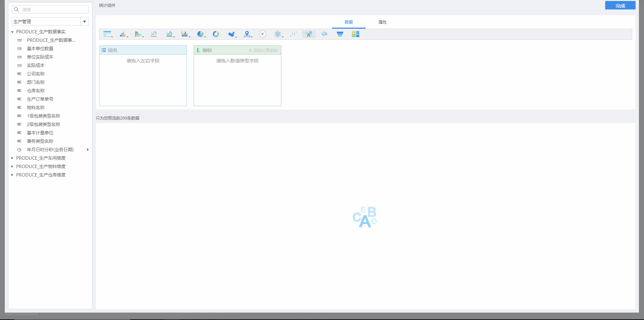Open the 生产管理 dropdown arrow

click(x=85, y=22)
